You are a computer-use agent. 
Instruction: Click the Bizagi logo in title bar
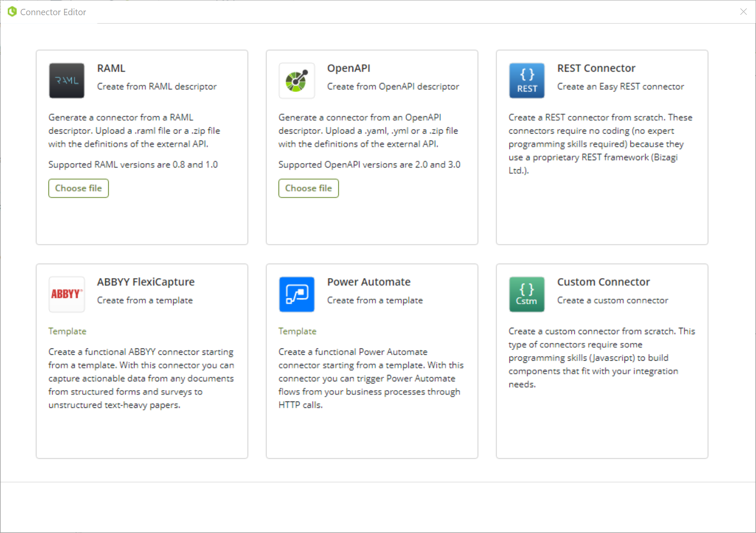[12, 12]
